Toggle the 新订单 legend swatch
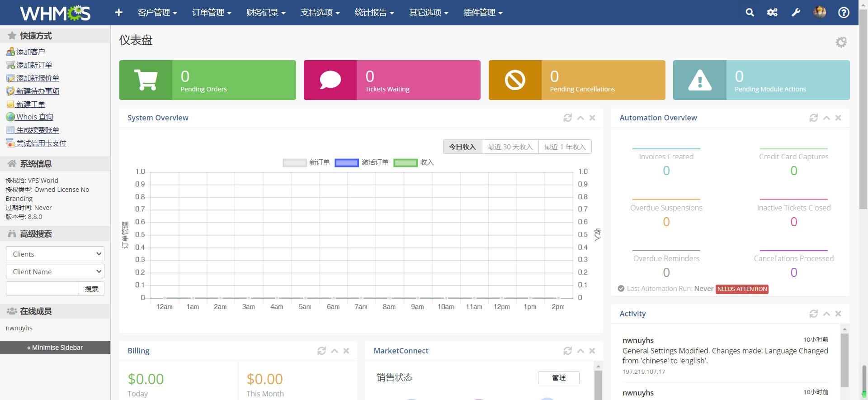 coord(294,162)
